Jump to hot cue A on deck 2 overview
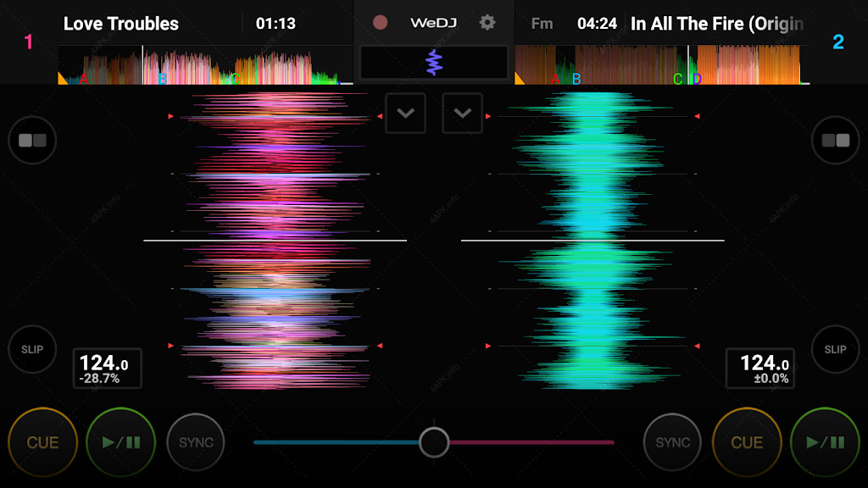The height and width of the screenshot is (488, 868). (x=555, y=79)
